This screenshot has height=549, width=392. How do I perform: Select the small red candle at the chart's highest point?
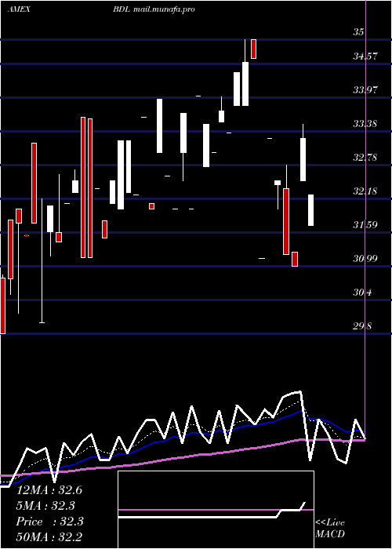(x=254, y=49)
